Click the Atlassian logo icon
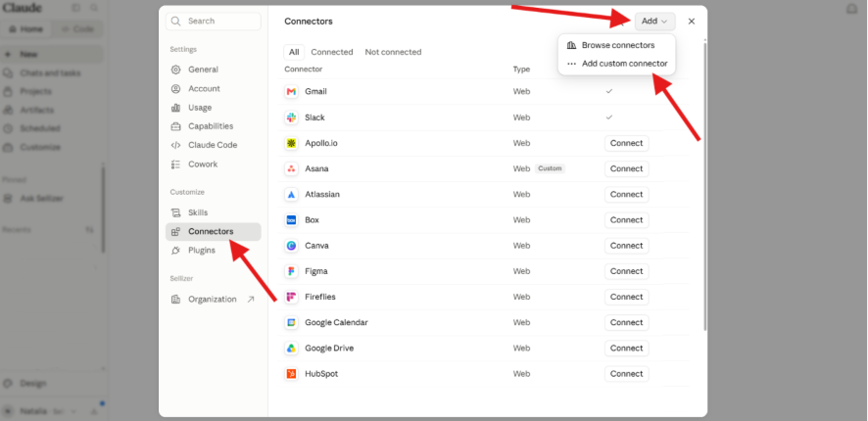This screenshot has width=868, height=421. point(291,194)
